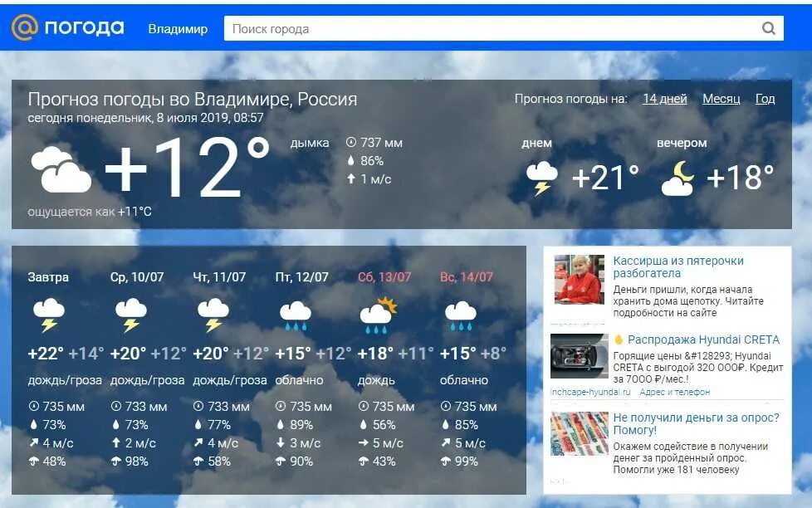Open the Распродажа Hyundai CRETA ad link
The height and width of the screenshot is (508, 812).
click(703, 339)
